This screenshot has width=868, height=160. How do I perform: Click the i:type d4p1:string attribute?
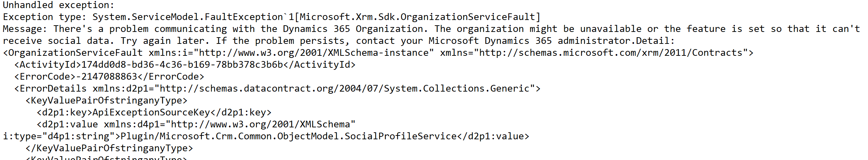58,136
